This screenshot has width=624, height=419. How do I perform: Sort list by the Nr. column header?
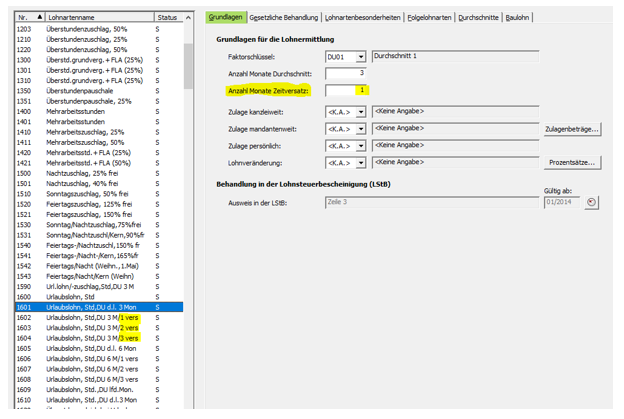24,17
